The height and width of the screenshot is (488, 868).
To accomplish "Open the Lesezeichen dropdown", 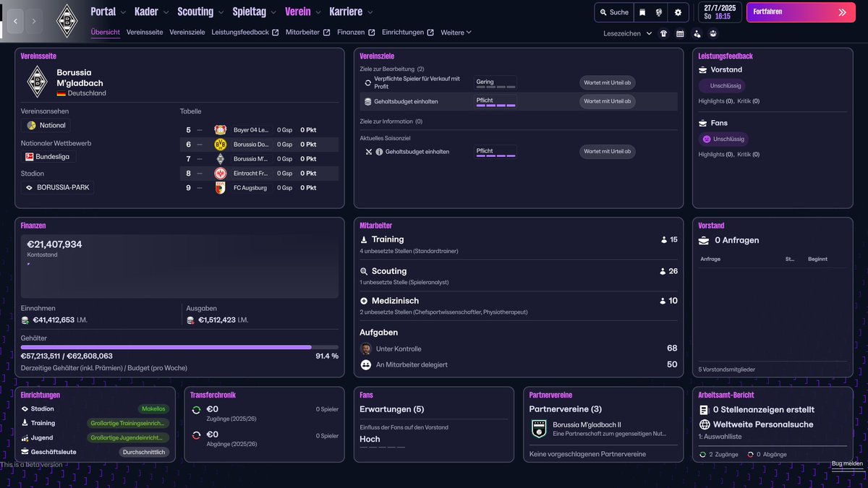I will pos(628,33).
